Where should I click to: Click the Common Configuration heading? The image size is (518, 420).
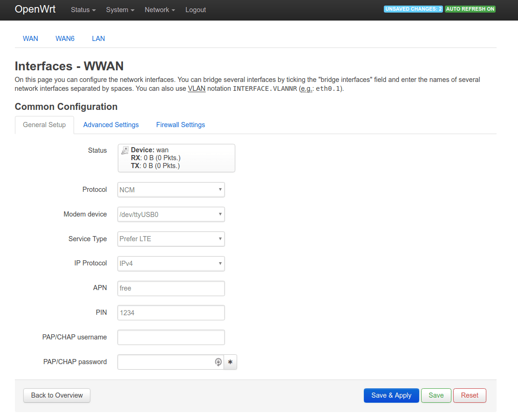(66, 107)
